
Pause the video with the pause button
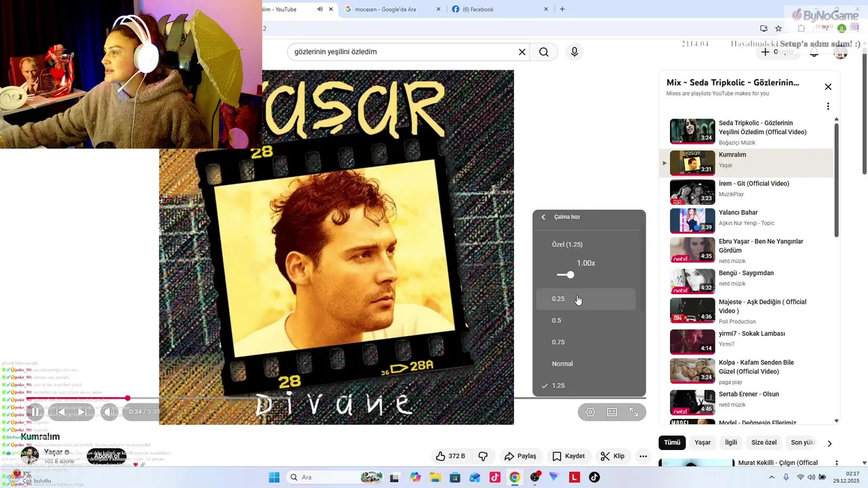pos(36,411)
